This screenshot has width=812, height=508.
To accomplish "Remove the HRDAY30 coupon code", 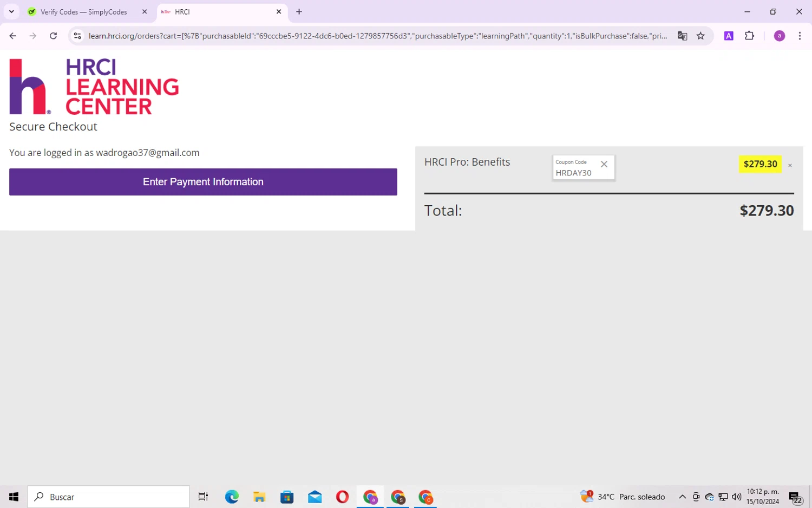I will 604,164.
